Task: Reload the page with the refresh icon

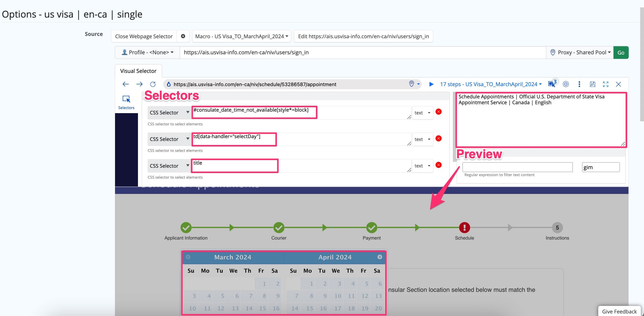Action: click(153, 84)
